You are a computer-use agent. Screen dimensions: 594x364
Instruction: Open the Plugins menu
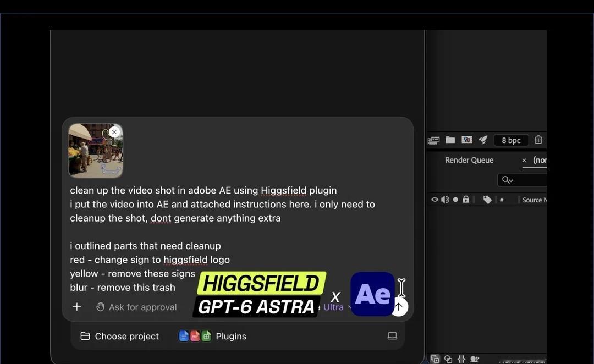[212, 337]
